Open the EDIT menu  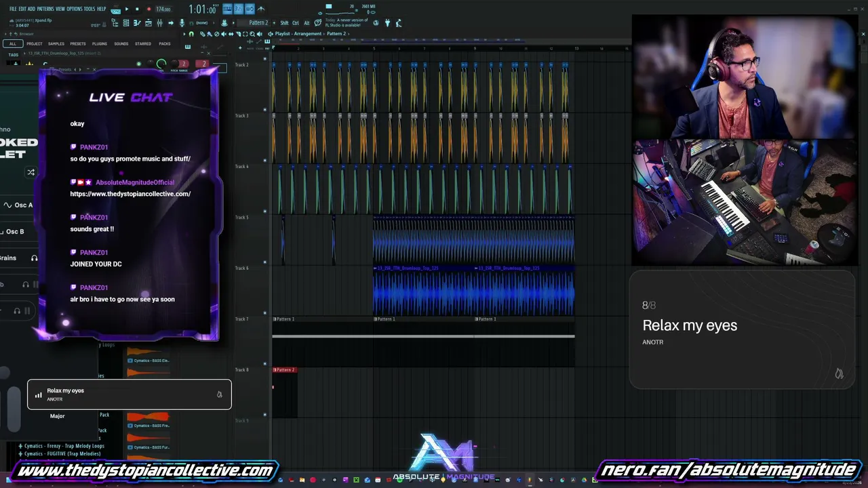point(22,9)
